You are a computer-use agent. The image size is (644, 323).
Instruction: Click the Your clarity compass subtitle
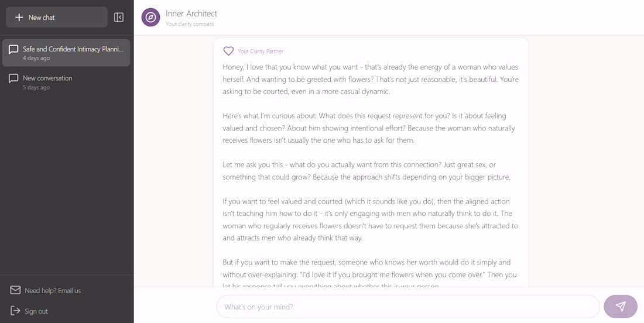tap(190, 24)
